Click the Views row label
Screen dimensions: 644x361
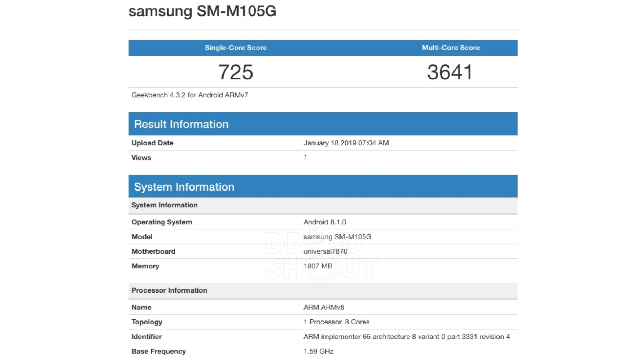[x=141, y=158]
